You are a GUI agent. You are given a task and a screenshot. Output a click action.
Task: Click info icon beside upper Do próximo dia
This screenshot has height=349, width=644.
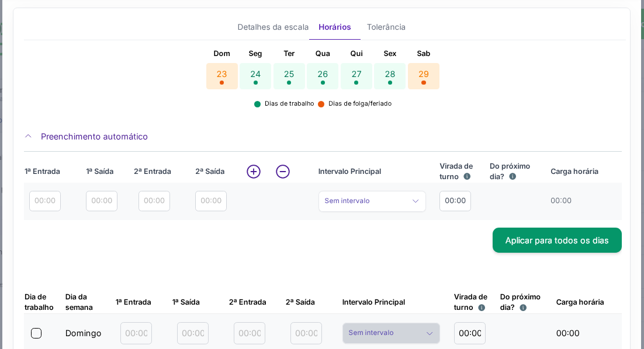513,176
